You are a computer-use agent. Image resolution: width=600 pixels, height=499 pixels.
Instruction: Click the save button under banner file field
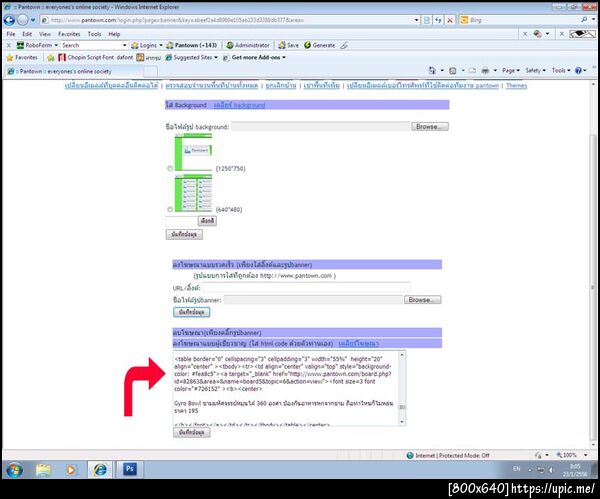point(191,312)
